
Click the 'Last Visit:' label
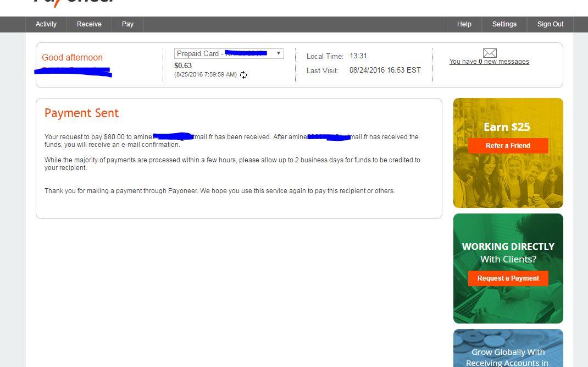coord(323,70)
